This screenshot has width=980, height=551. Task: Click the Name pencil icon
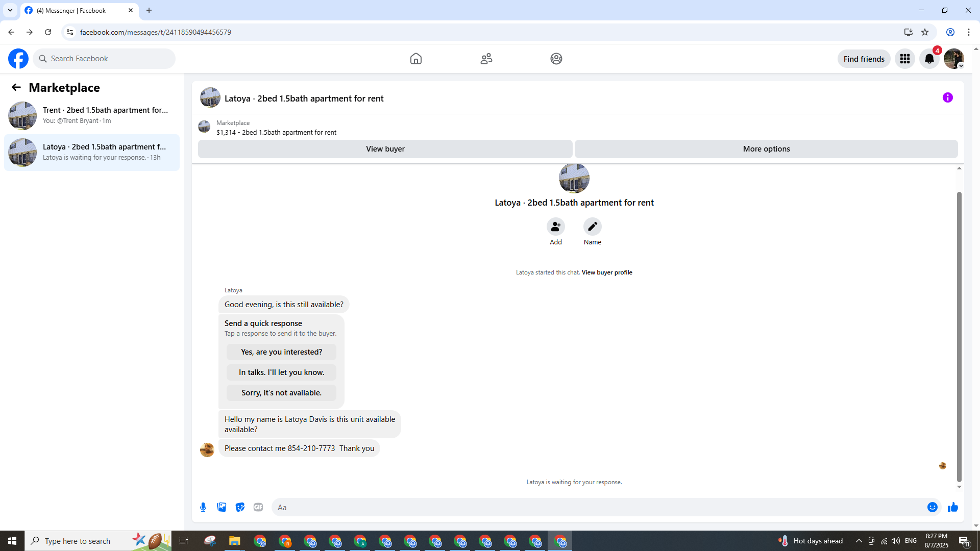(x=592, y=227)
